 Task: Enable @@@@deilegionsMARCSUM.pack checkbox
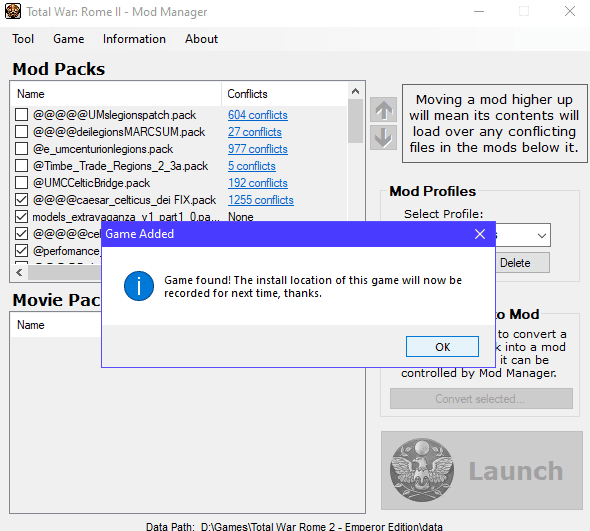pos(21,132)
